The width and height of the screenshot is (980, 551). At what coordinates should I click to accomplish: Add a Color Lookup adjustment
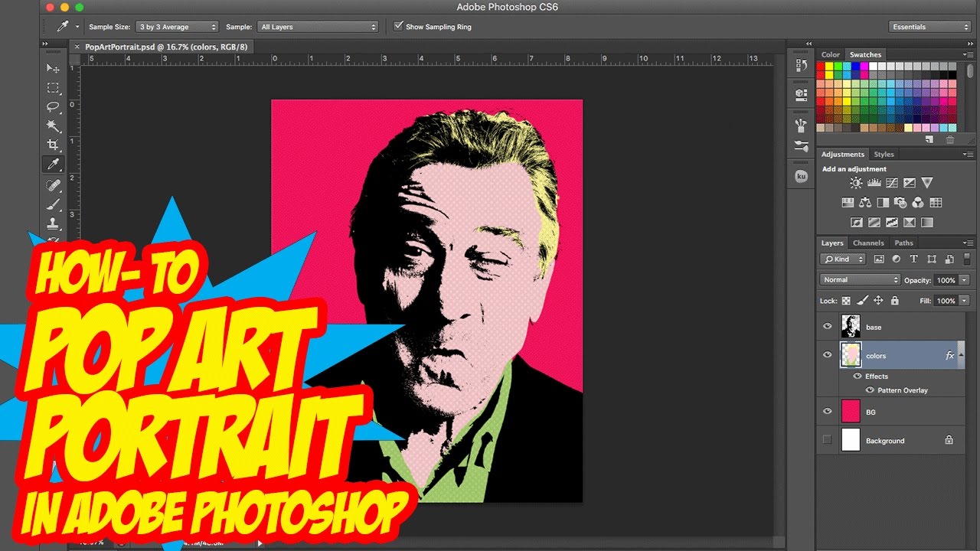[x=936, y=203]
